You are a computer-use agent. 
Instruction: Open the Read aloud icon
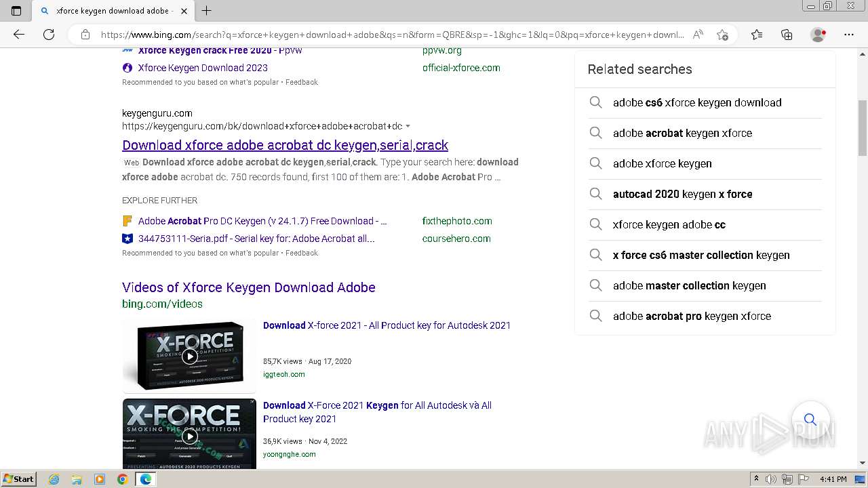pyautogui.click(x=698, y=35)
